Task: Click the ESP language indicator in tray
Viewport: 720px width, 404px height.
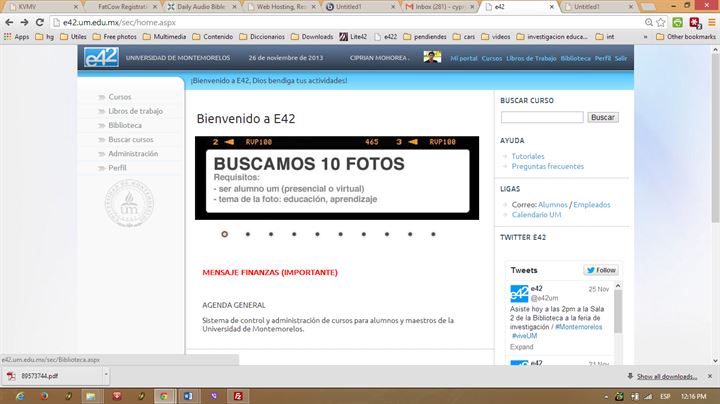Action: pos(665,396)
